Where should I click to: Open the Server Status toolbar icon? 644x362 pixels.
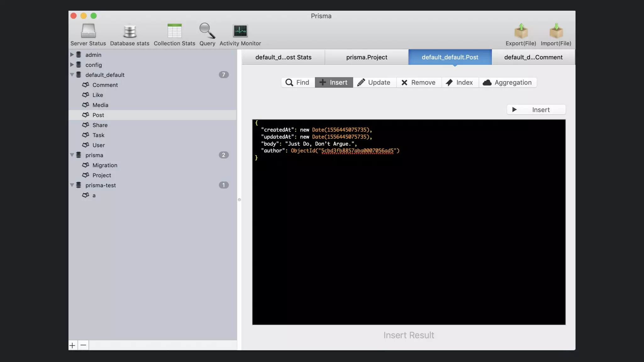[x=88, y=31]
